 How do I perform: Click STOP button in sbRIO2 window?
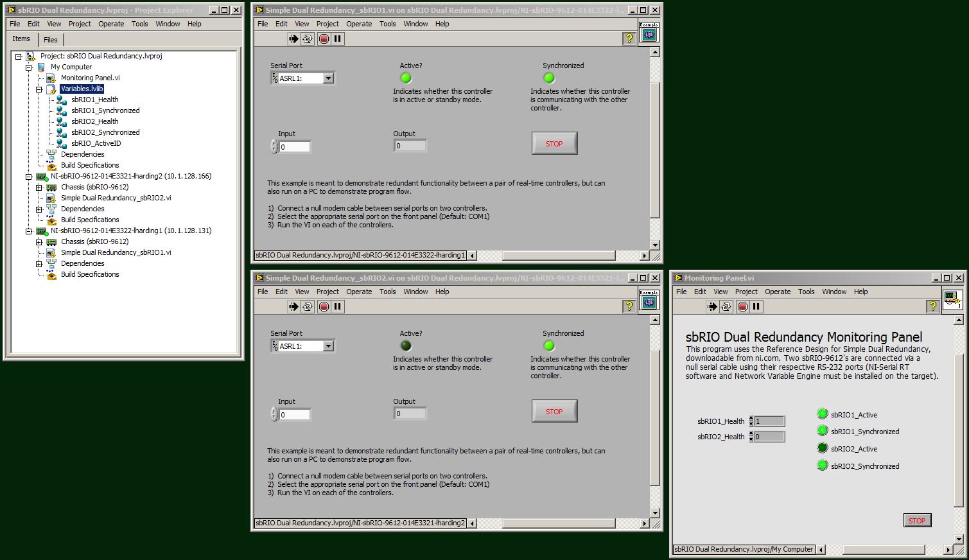click(554, 411)
